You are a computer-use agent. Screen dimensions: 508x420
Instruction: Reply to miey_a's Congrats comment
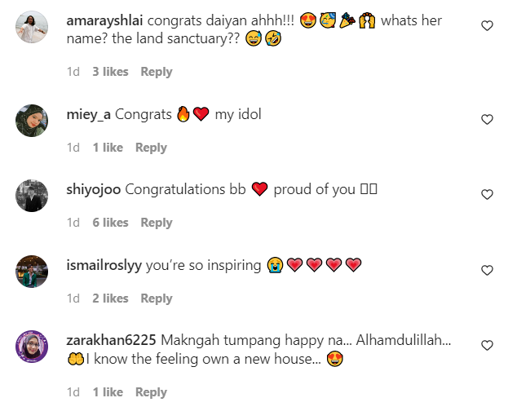point(151,148)
